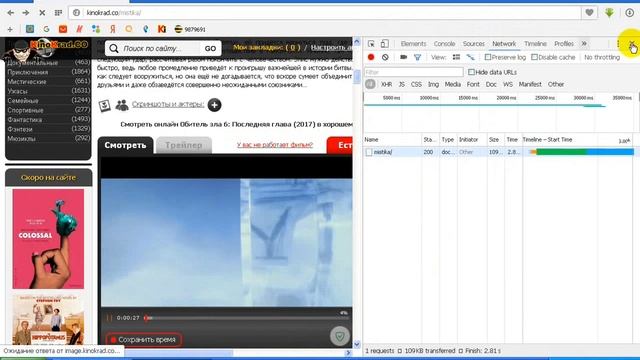
Task: Open the orange mail bookmark icon
Action: click(63, 29)
